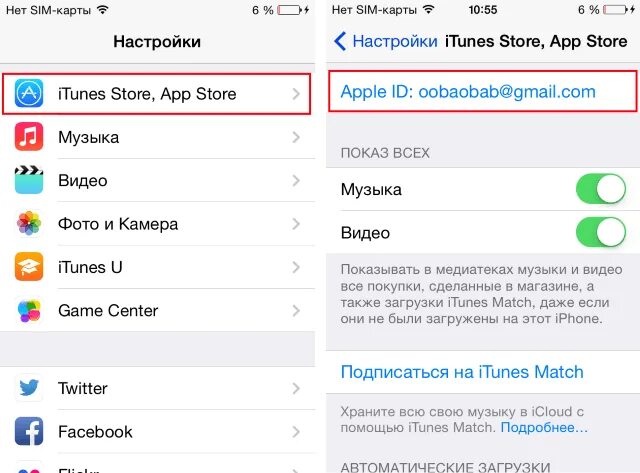Tap the orange iTunes U graduation cap icon
This screenshot has width=640, height=473.
point(29,267)
